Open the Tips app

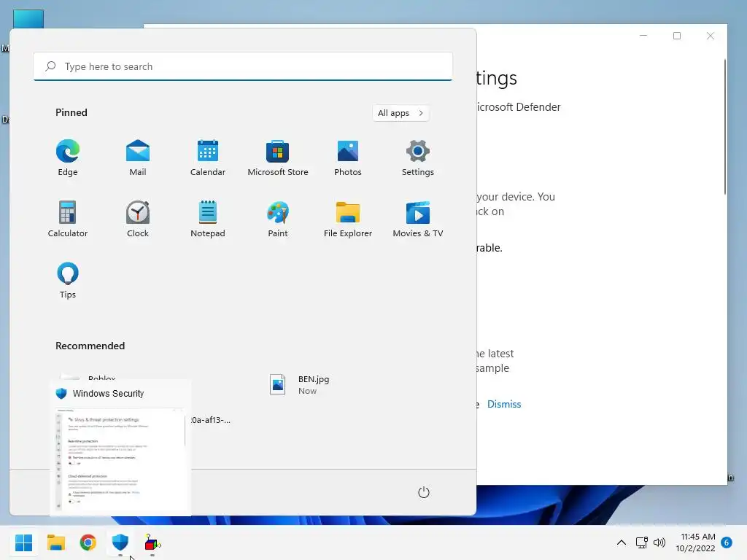[68, 280]
